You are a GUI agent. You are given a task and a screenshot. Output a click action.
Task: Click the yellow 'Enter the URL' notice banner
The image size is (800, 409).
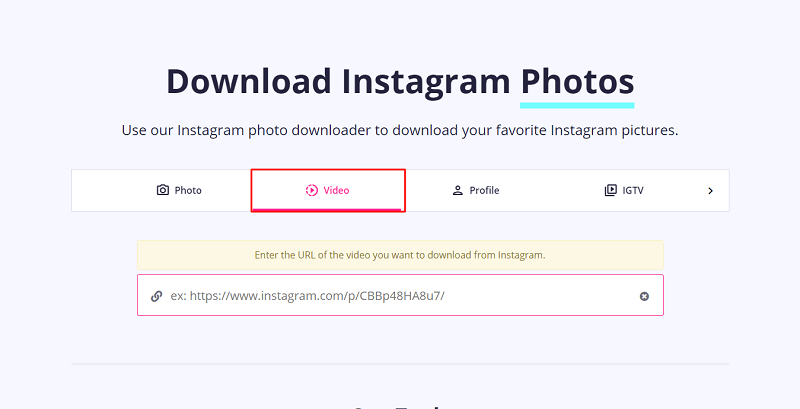pyautogui.click(x=401, y=255)
